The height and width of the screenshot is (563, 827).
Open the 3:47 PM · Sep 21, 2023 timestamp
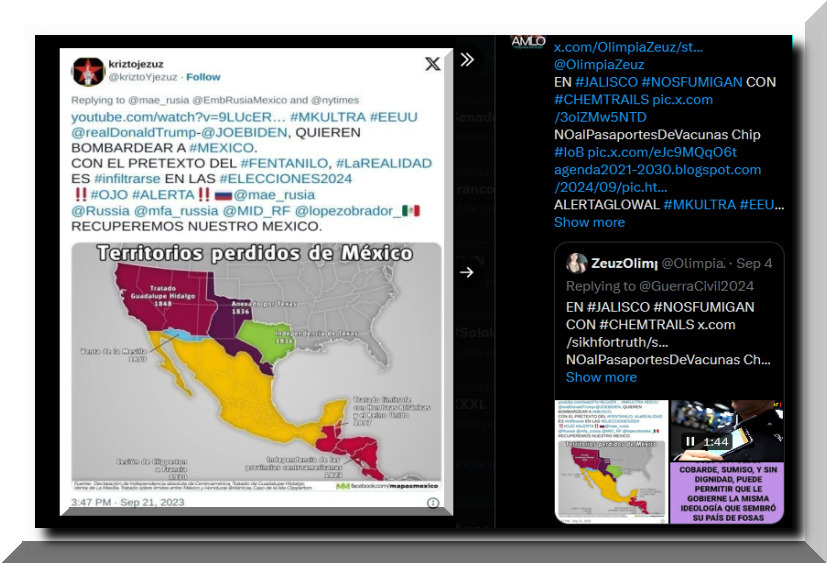128,502
